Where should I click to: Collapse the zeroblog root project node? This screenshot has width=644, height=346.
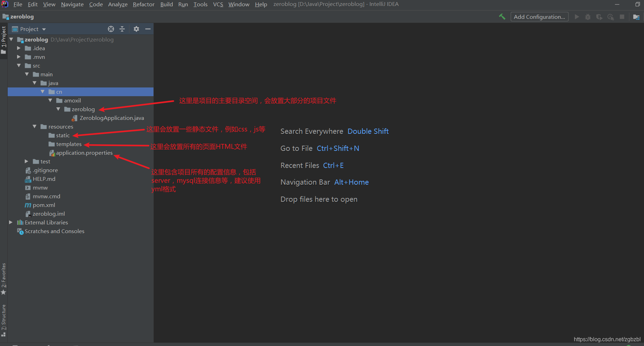pos(11,39)
